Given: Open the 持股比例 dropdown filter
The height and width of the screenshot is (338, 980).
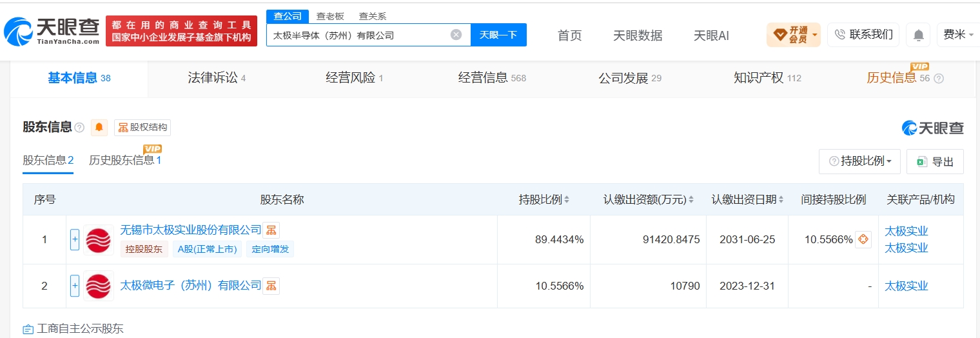Looking at the screenshot, I should coord(859,161).
